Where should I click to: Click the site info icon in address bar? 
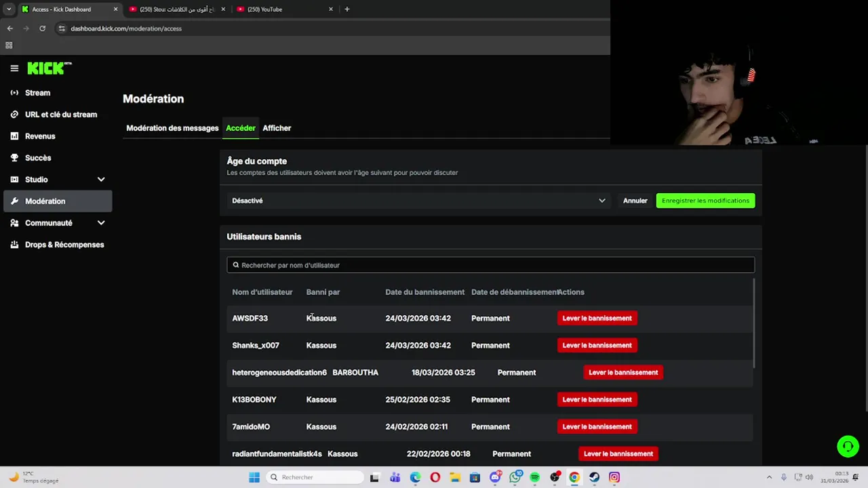coord(62,28)
